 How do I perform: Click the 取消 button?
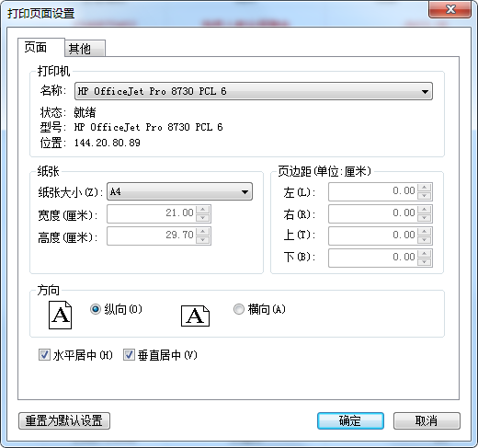click(427, 420)
